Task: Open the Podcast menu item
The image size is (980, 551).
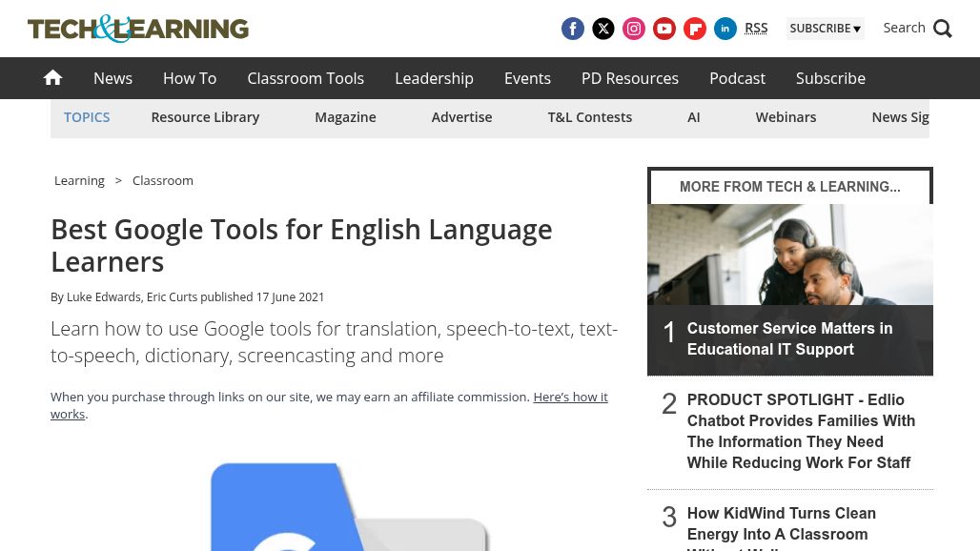Action: [738, 78]
